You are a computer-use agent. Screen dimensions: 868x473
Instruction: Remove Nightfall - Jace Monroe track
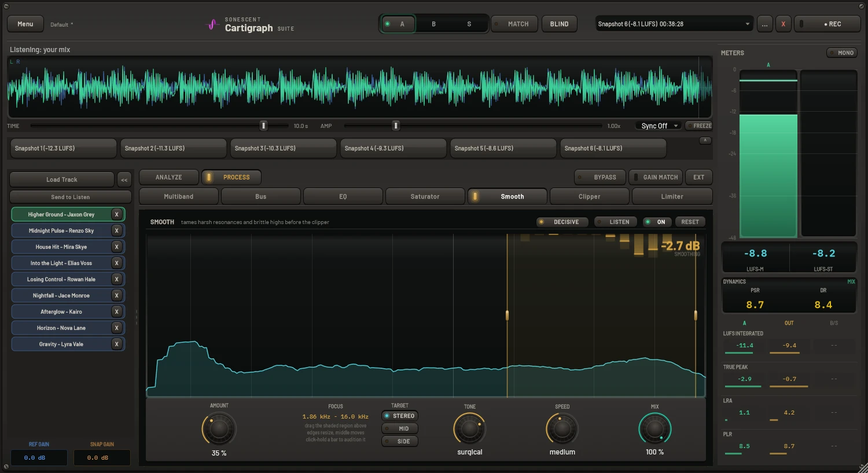tap(116, 295)
